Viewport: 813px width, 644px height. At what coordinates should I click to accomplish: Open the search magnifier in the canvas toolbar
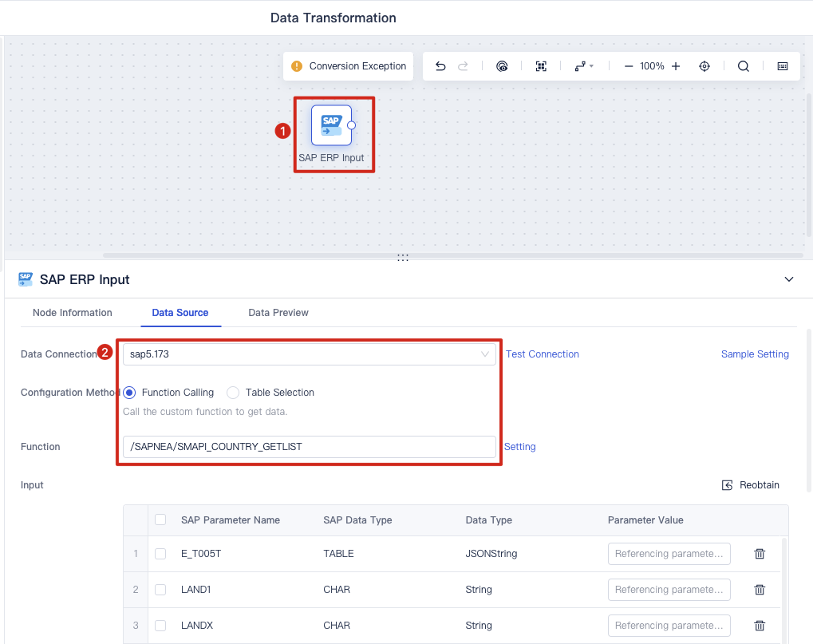click(x=743, y=65)
